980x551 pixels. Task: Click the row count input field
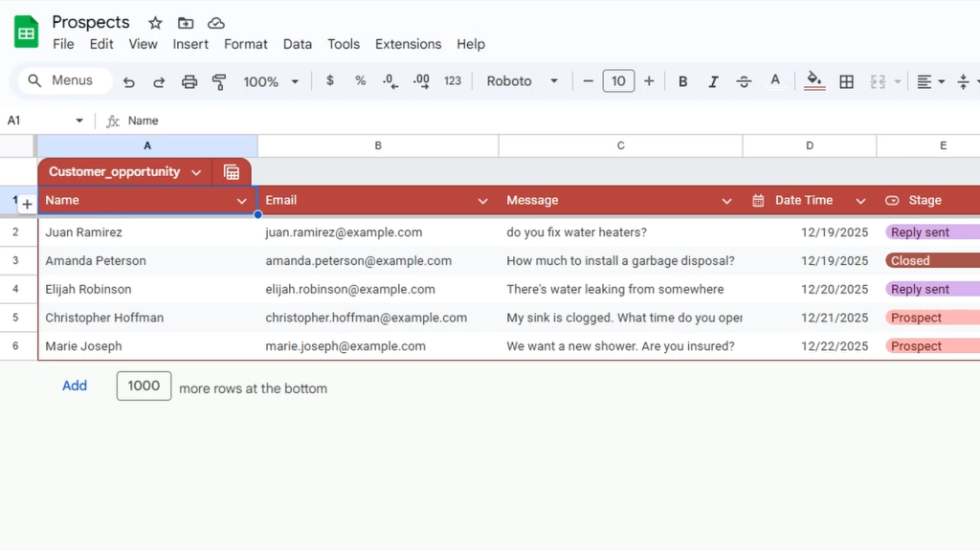[x=144, y=386]
